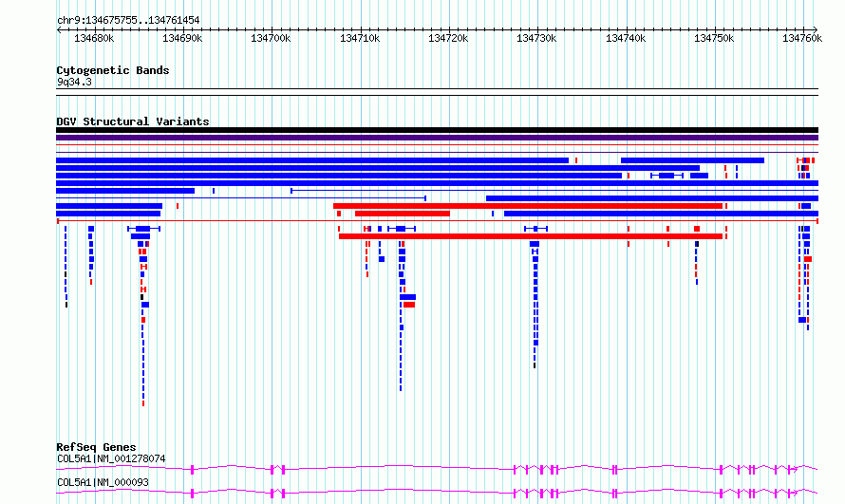This screenshot has height=504, width=845.
Task: Select the COL5A1|NM_001278074 transcript label
Action: pyautogui.click(x=111, y=459)
